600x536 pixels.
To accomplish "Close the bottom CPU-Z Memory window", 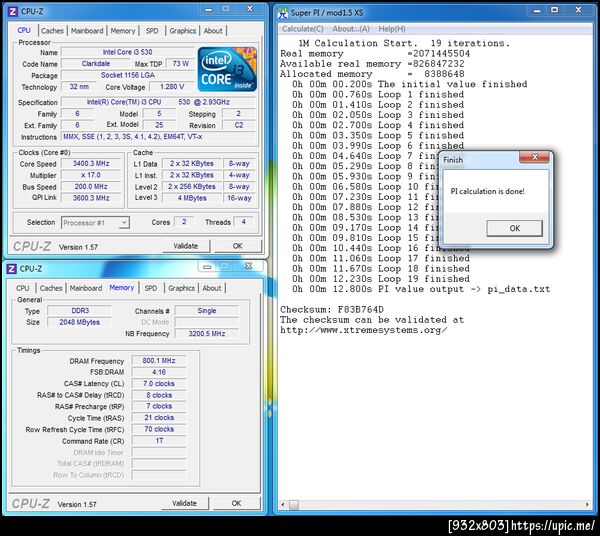I will point(248,266).
